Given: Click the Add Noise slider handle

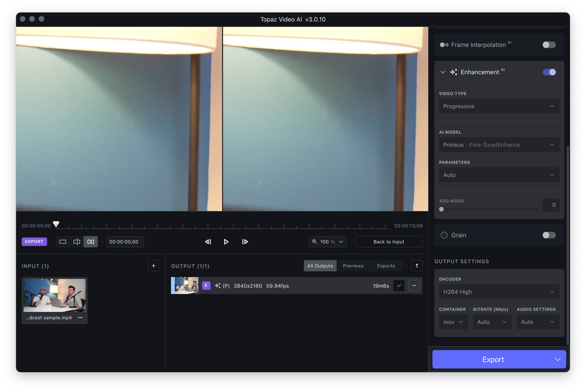Looking at the screenshot, I should (x=441, y=209).
